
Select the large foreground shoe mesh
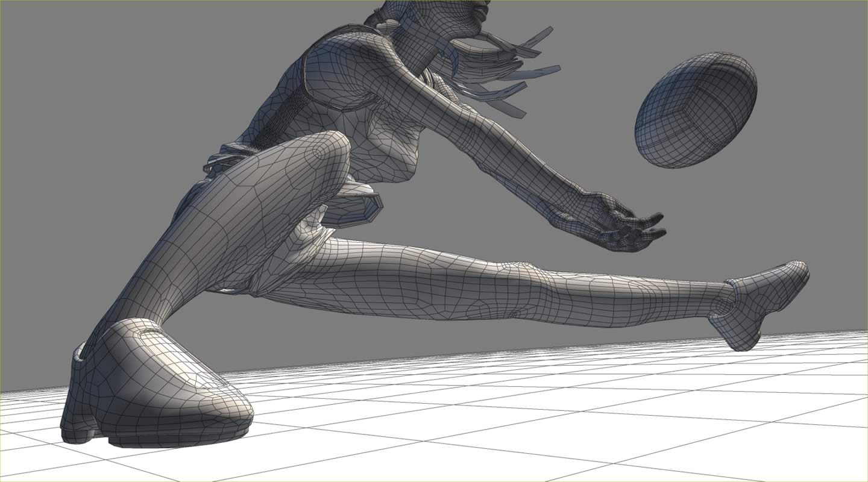[x=157, y=384]
